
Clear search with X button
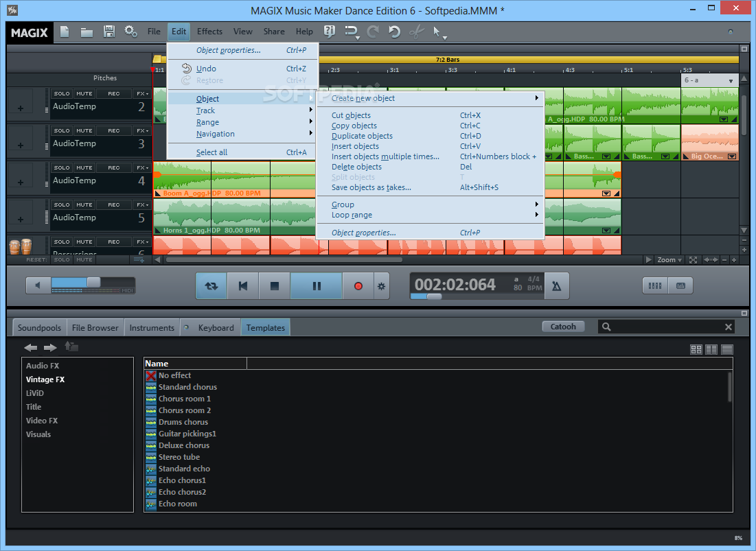point(728,327)
